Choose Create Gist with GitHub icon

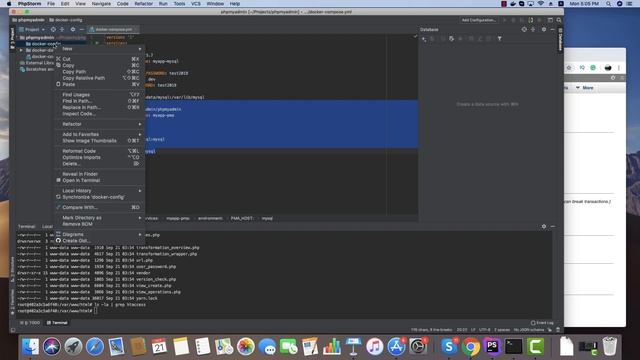[x=99, y=240]
